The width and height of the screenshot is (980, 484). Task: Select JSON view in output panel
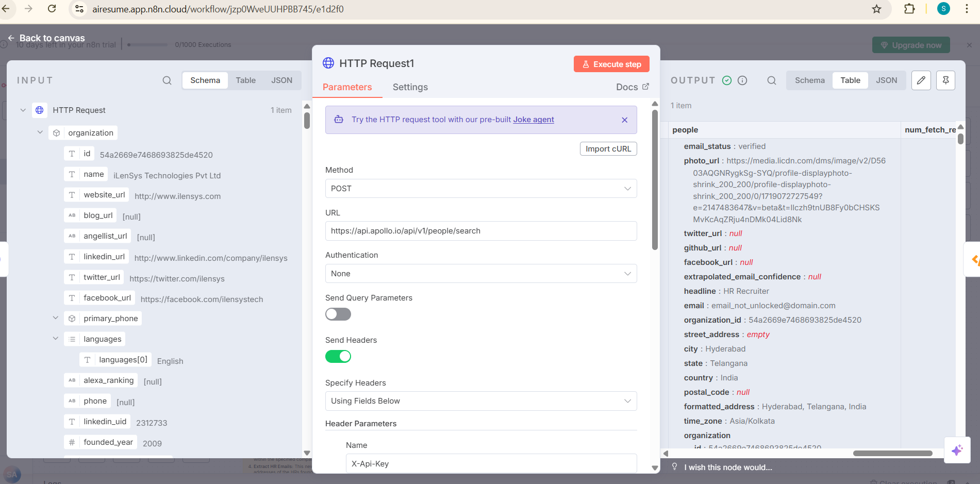(x=887, y=80)
